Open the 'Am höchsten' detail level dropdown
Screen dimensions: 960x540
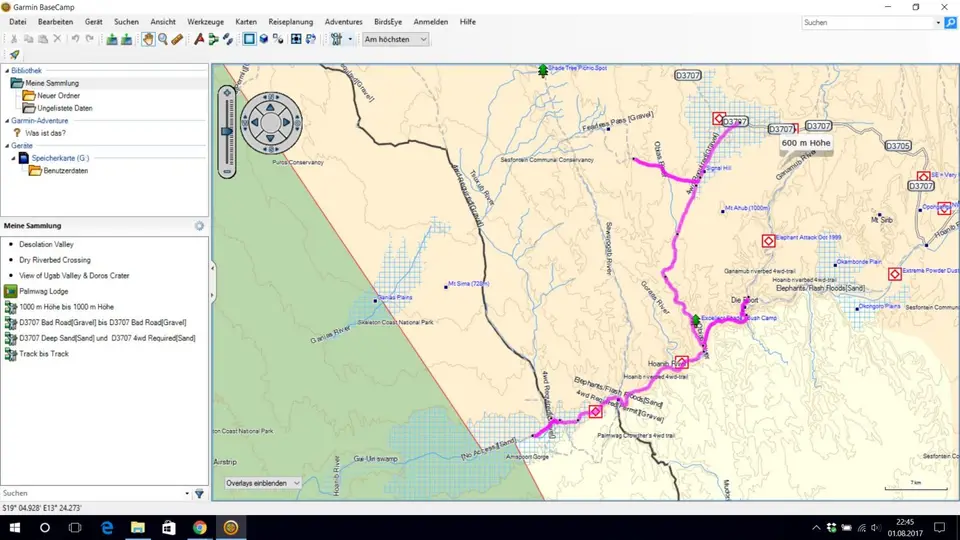click(x=396, y=39)
